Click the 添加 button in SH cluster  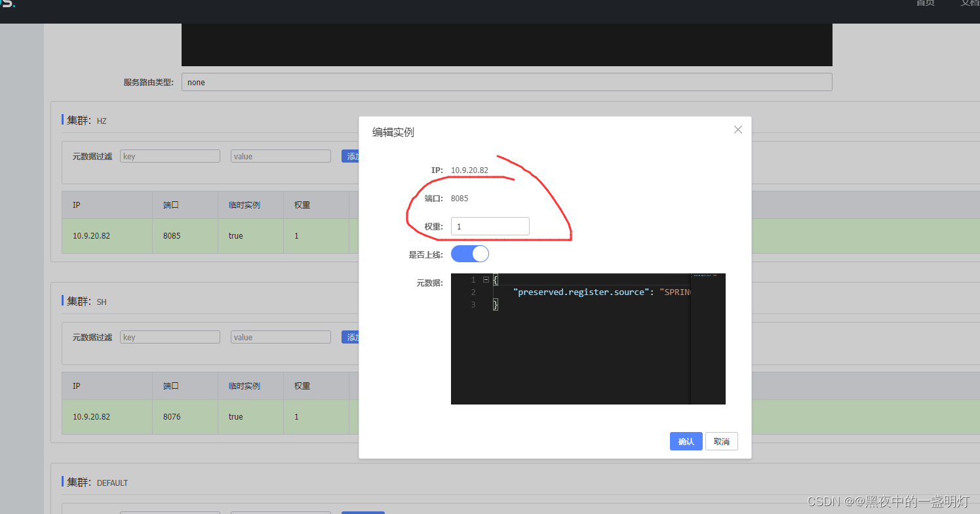[350, 337]
